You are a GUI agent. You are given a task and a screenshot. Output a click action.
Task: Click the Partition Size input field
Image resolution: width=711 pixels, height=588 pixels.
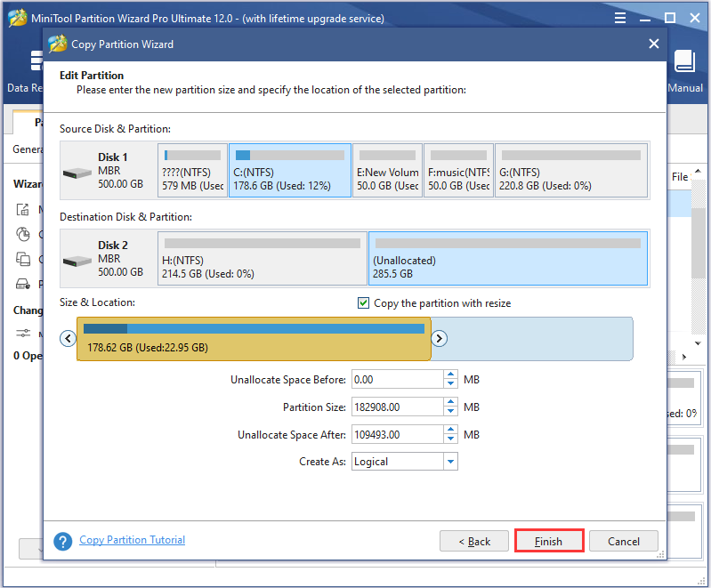(x=397, y=407)
